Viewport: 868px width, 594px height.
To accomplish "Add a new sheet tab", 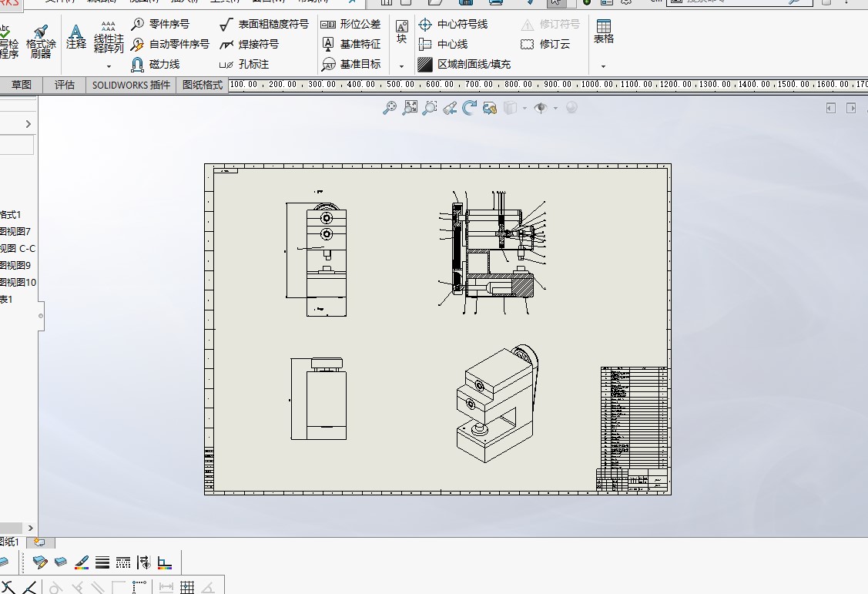I will (x=40, y=542).
